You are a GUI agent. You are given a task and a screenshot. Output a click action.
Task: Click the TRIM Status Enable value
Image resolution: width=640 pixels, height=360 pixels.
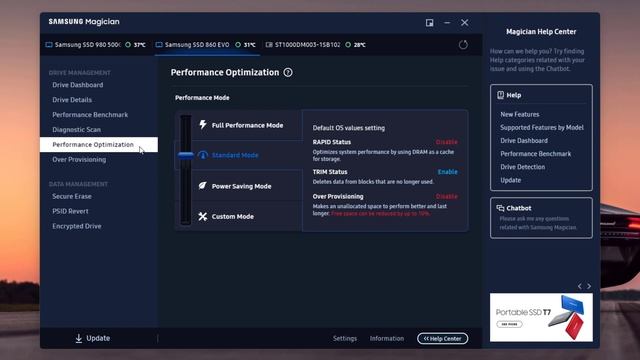click(447, 172)
